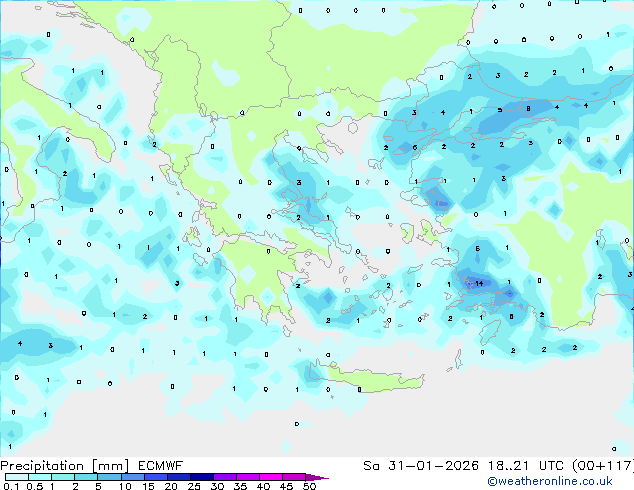Viewport: 634px width, 490px height.
Task: Click the legend value 0.1
Action: pos(11,486)
